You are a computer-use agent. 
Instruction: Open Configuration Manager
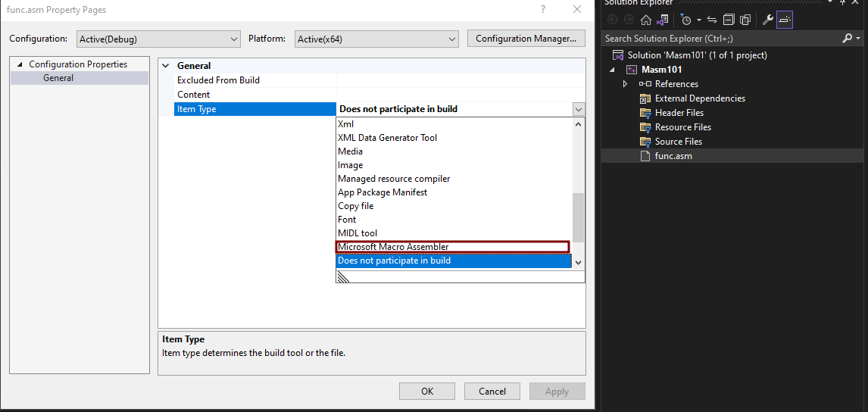(526, 39)
